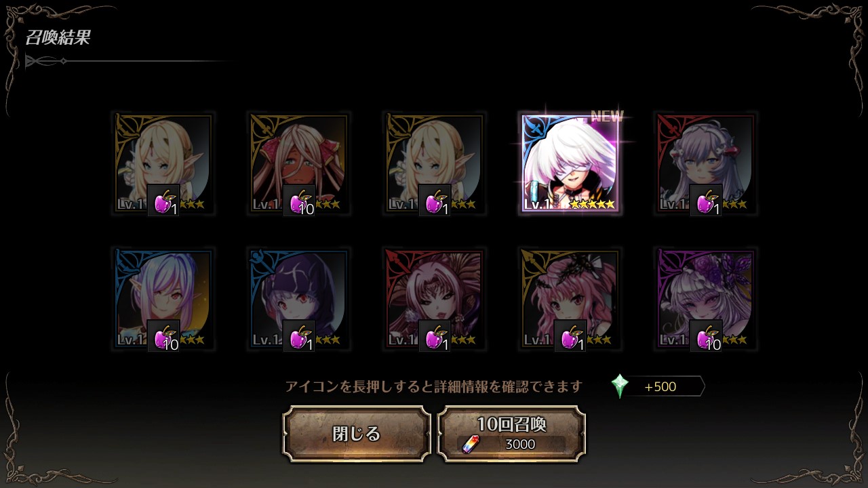Start another 10回召喚 summon
The image size is (868, 488).
(x=512, y=434)
